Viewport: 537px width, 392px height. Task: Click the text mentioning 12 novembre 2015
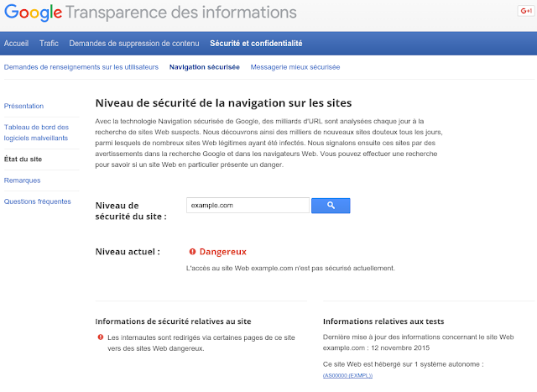tap(418, 342)
